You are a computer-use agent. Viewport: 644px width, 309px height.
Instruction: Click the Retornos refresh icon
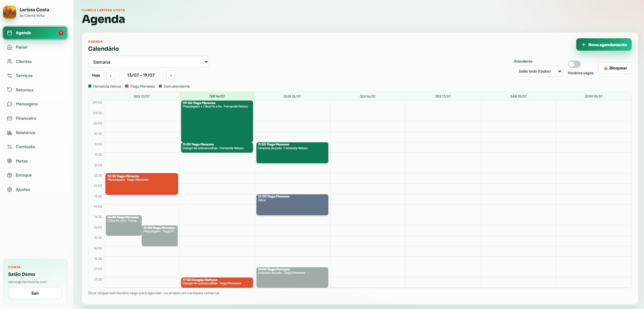click(x=10, y=90)
